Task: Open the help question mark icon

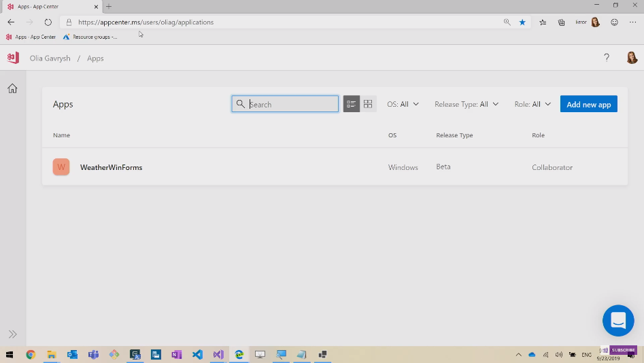Action: (607, 58)
